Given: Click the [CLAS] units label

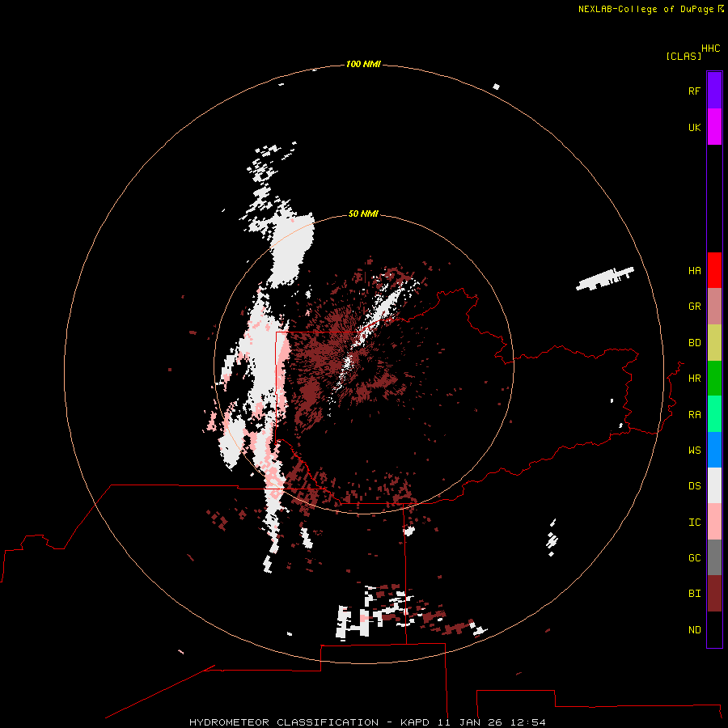Looking at the screenshot, I should click(684, 56).
